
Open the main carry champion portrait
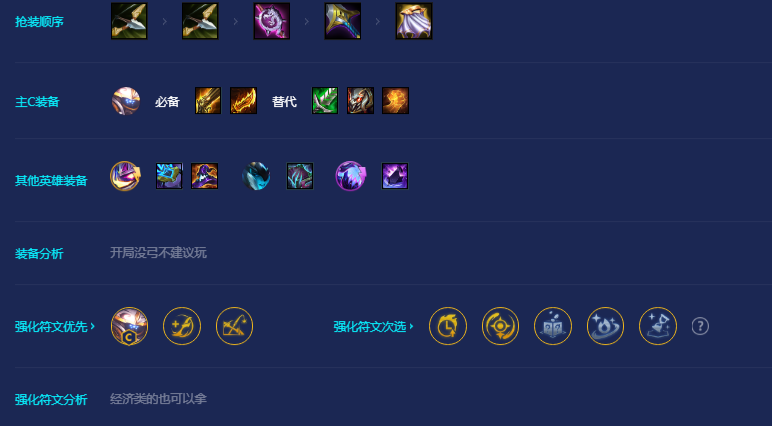[x=126, y=101]
